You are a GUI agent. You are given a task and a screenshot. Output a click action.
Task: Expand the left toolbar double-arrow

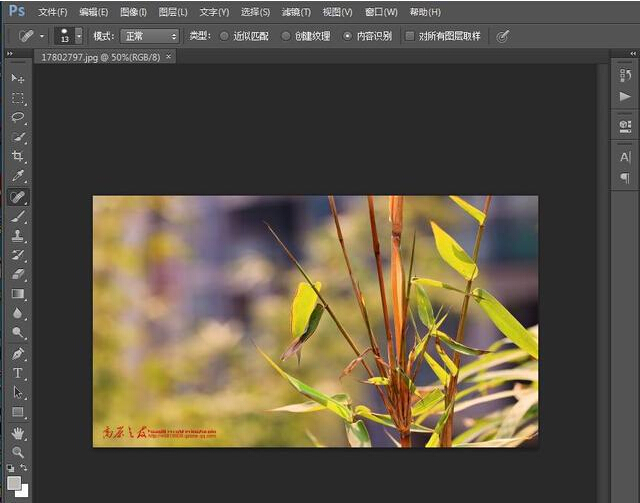[x=10, y=53]
